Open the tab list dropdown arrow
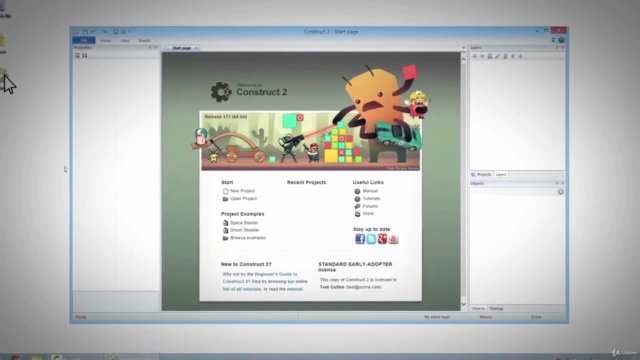The width and height of the screenshot is (640, 360). [x=463, y=48]
